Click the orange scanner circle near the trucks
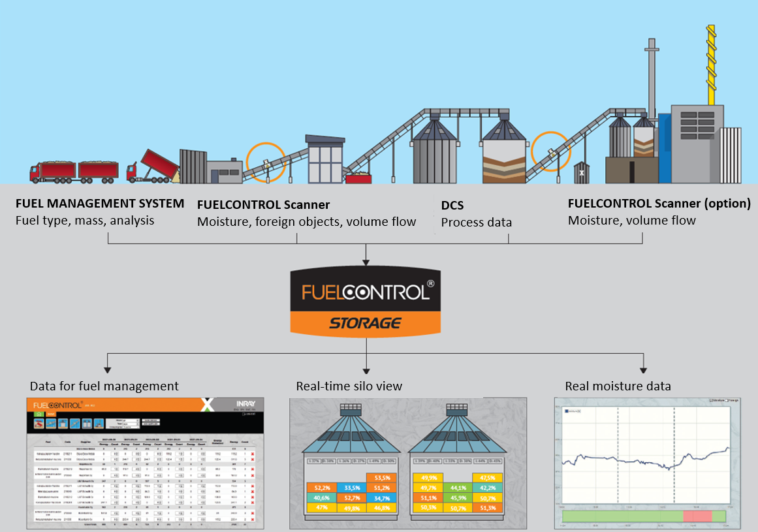 click(266, 163)
